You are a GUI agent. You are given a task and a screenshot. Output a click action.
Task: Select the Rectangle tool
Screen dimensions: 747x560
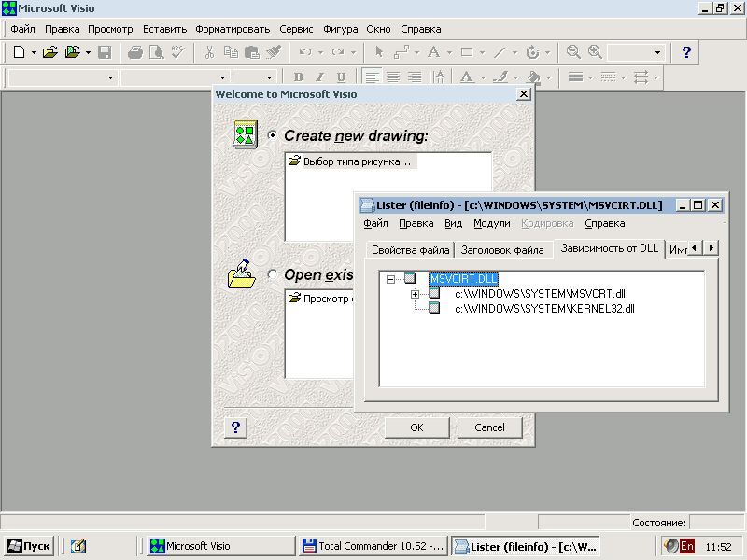tap(467, 52)
